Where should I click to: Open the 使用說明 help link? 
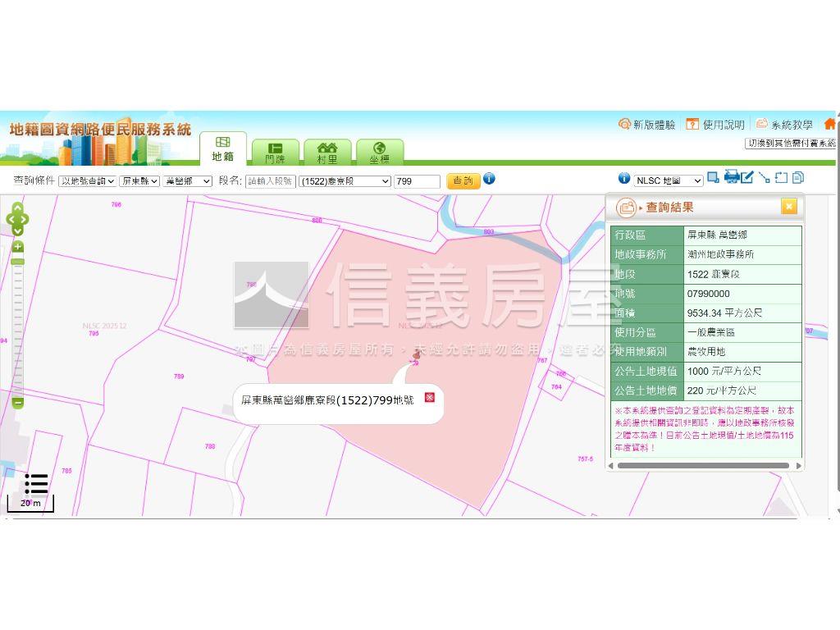tap(715, 125)
